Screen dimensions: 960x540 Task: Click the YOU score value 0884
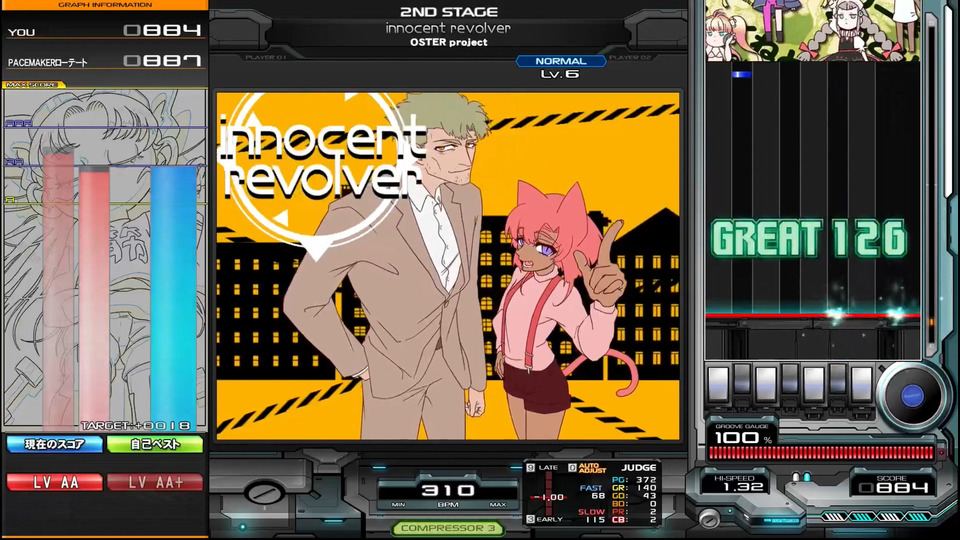pyautogui.click(x=162, y=30)
